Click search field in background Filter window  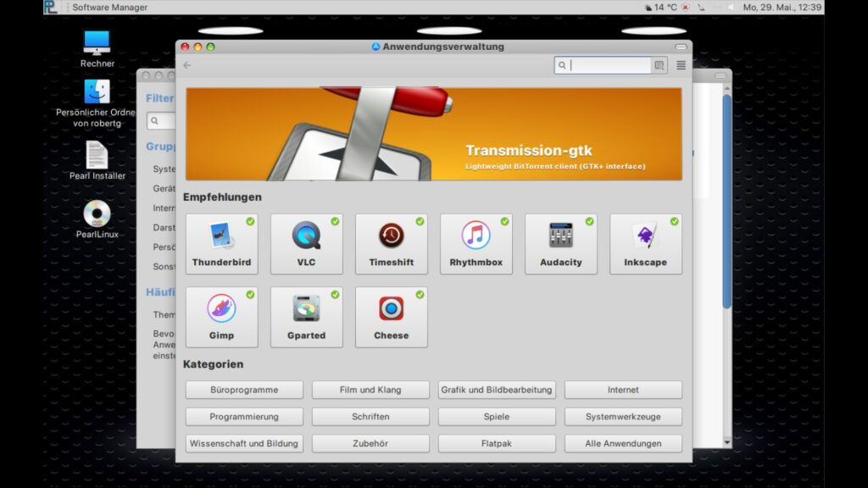click(161, 120)
